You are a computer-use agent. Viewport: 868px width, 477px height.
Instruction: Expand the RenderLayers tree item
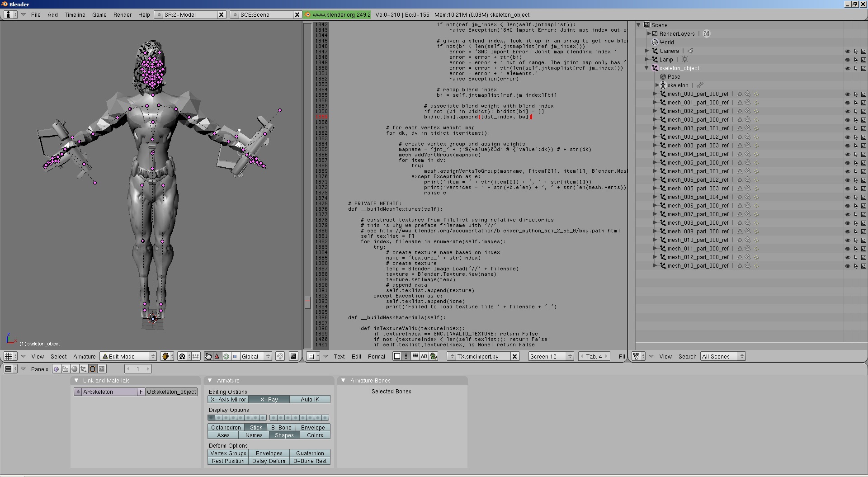pyautogui.click(x=649, y=33)
